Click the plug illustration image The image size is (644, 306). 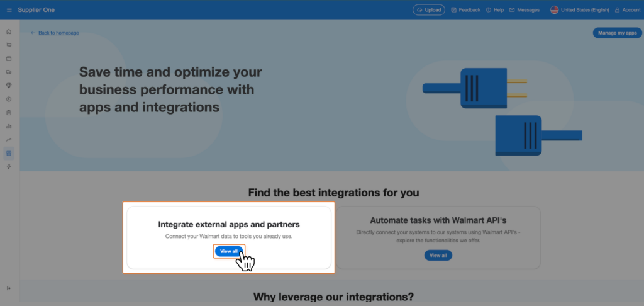click(x=502, y=111)
